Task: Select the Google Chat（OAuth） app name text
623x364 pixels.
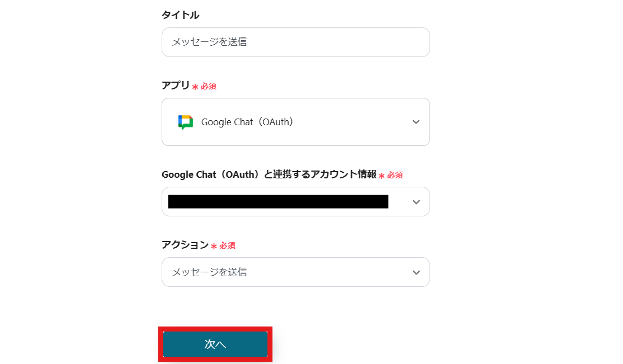Action: click(247, 122)
